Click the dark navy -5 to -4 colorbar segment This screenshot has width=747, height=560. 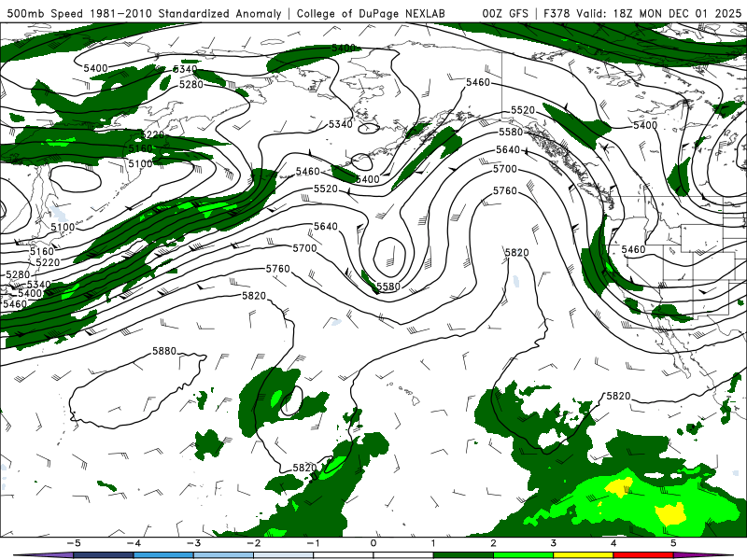[104, 555]
